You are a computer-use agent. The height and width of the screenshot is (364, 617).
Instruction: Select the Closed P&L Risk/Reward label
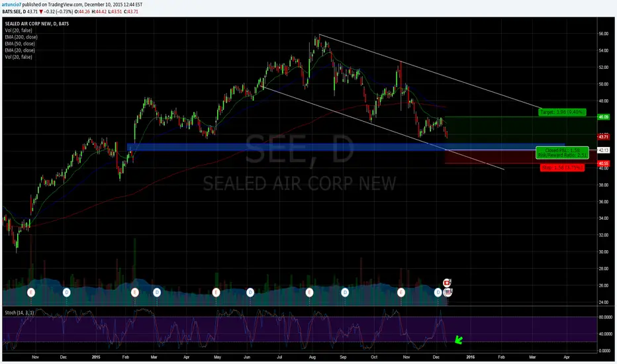[562, 153]
